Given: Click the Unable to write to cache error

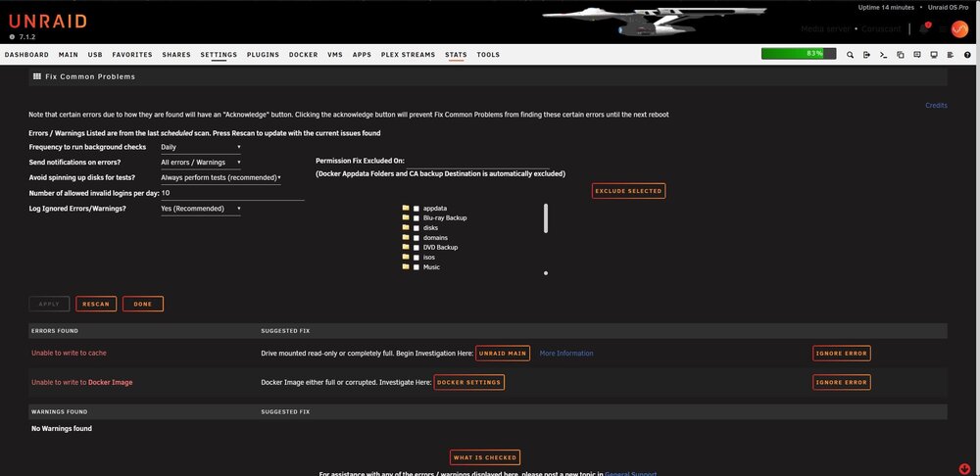Looking at the screenshot, I should tap(69, 353).
